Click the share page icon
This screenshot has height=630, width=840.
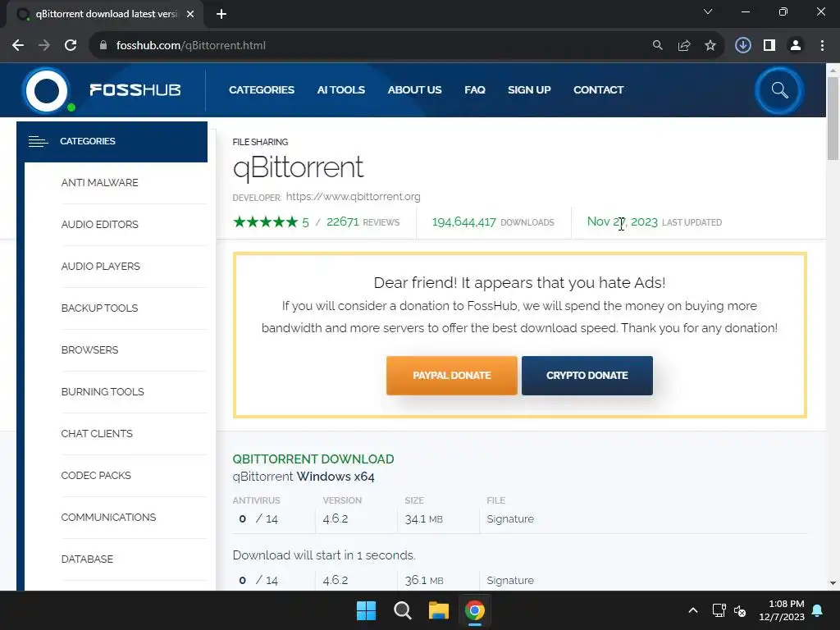(x=684, y=46)
